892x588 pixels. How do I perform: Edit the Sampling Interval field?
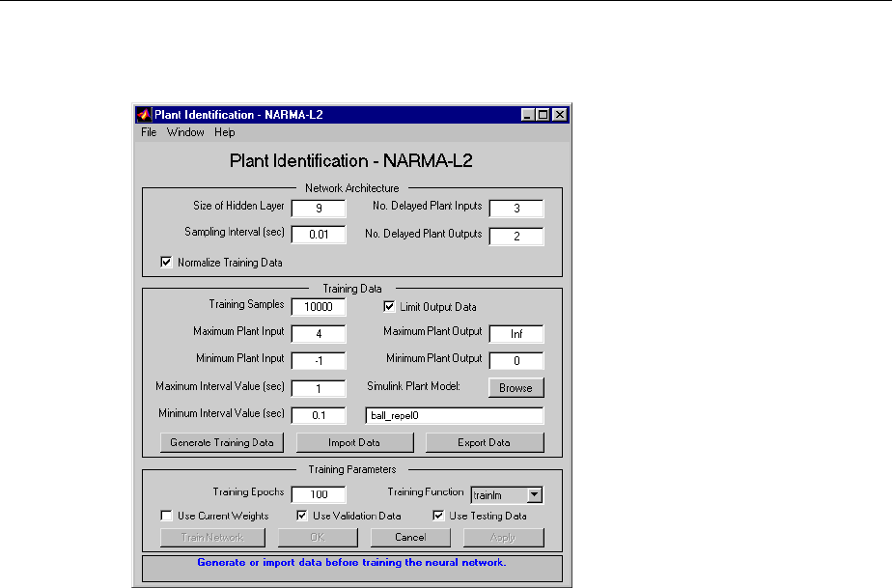(319, 235)
